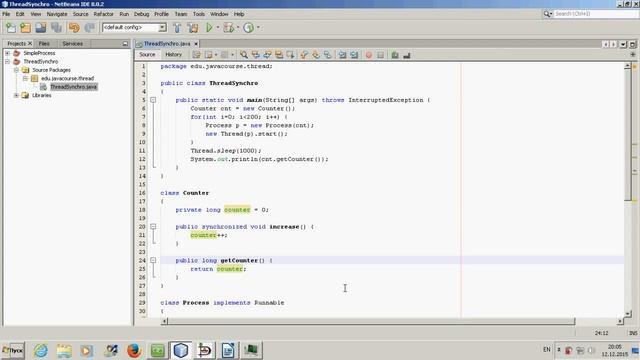The width and height of the screenshot is (640, 360).
Task: Click Next Bookmark icon
Action: [316, 55]
